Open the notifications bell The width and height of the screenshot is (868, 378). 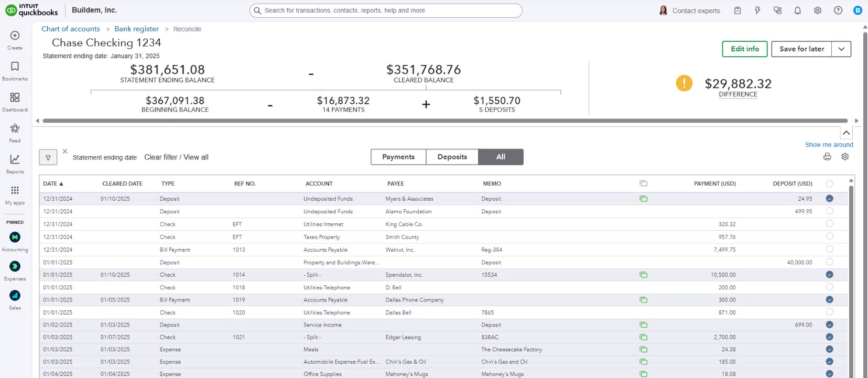click(797, 10)
